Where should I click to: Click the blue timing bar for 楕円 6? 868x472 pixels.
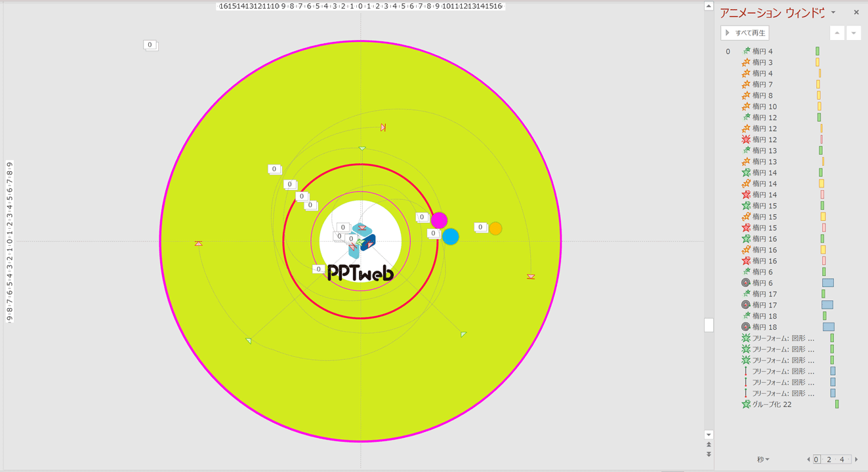click(828, 283)
